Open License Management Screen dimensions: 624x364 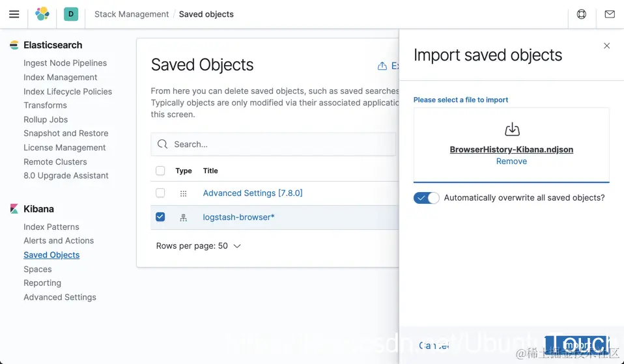pos(64,148)
